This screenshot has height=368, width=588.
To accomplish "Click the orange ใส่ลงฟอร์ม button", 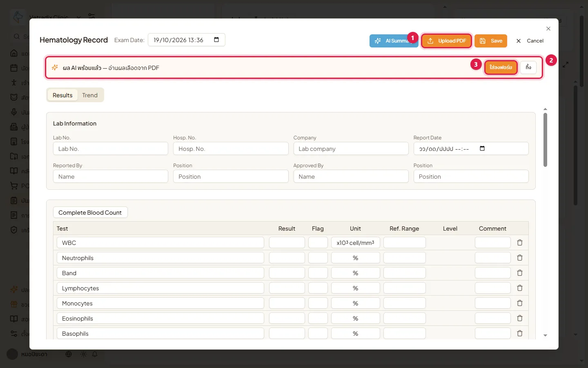I will (x=501, y=67).
